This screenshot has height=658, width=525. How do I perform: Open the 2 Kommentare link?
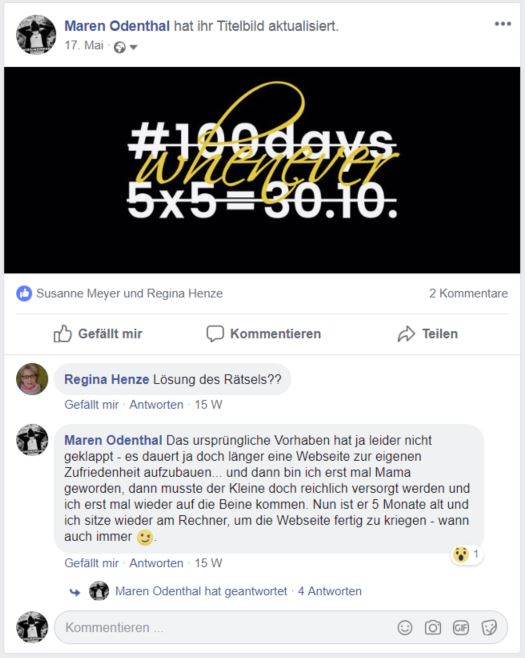pos(468,293)
